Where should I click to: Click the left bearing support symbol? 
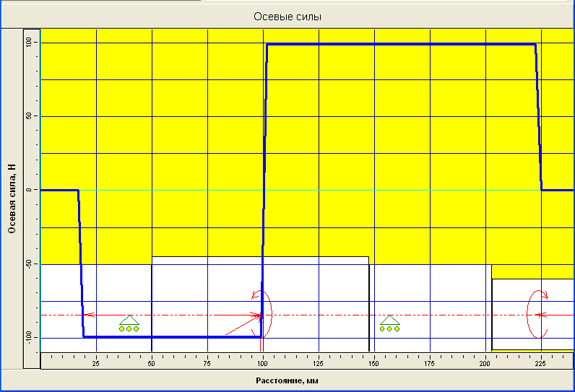click(129, 323)
